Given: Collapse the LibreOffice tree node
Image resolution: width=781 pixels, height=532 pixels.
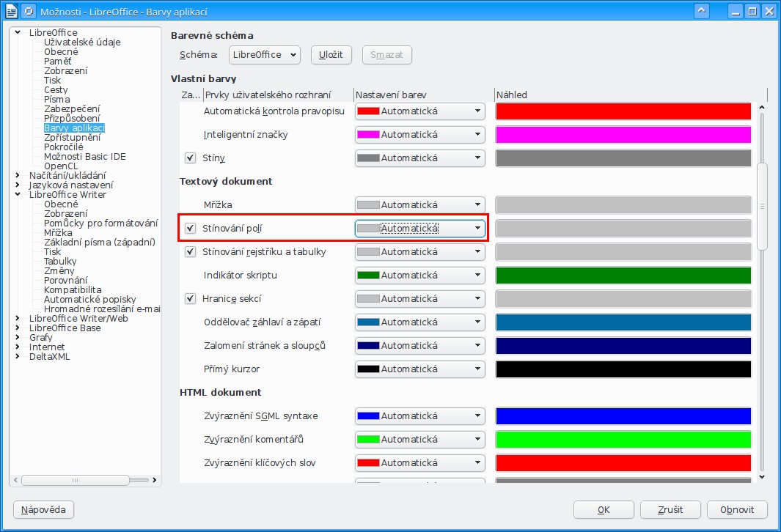Looking at the screenshot, I should [18, 33].
